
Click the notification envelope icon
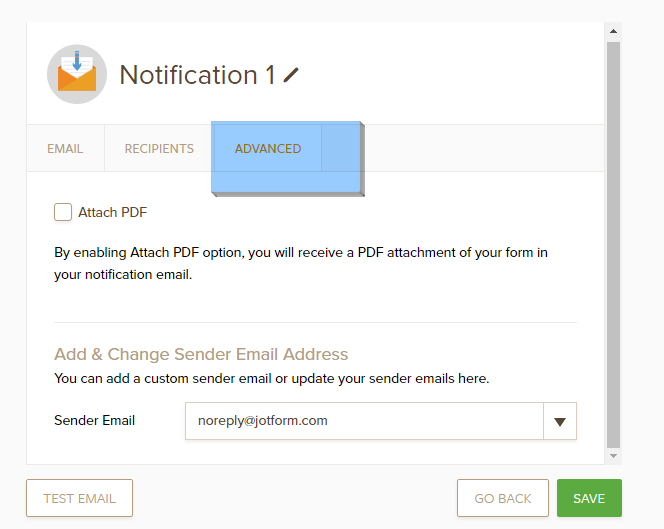click(77, 74)
